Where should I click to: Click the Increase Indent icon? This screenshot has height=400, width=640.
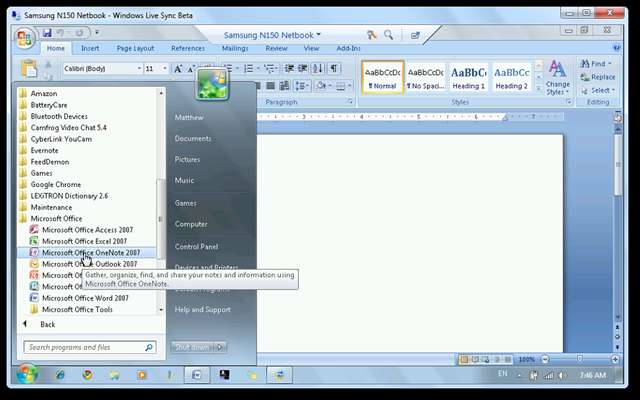(x=302, y=69)
